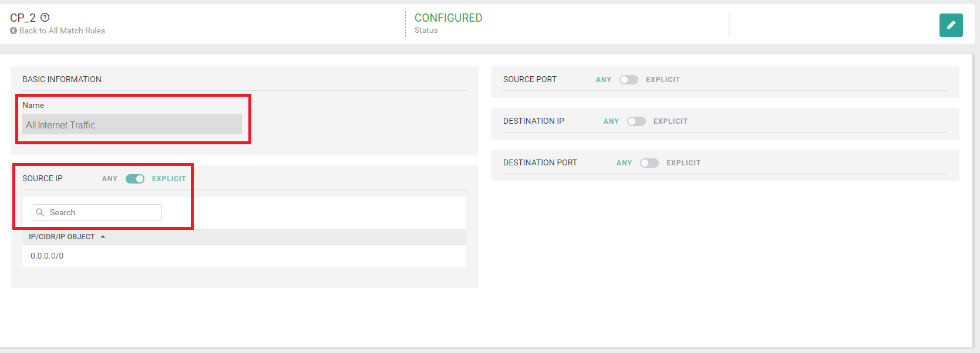Click the SOURCE IP panel header

click(x=42, y=178)
